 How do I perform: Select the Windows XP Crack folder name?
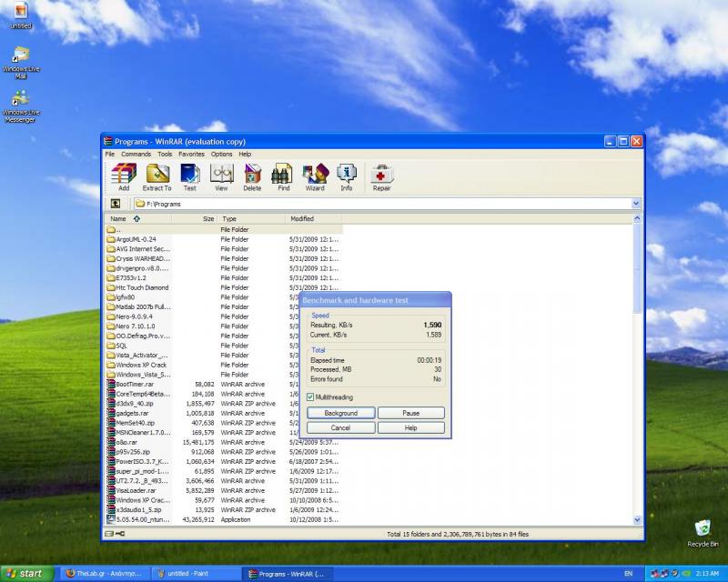141,365
